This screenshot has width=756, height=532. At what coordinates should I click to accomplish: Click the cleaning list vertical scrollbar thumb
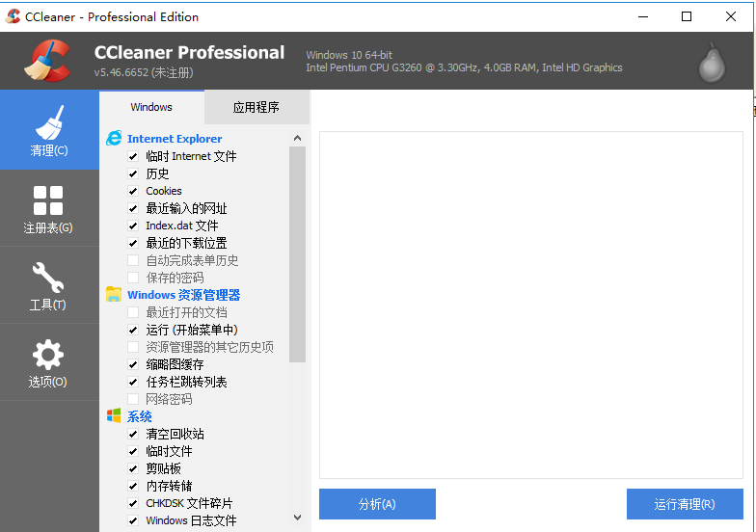point(297,253)
